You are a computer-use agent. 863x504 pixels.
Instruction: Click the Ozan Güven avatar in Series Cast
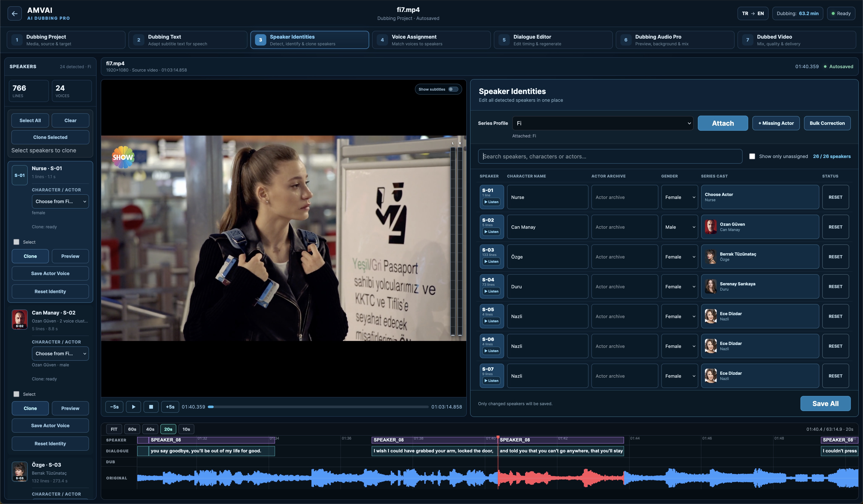click(x=711, y=227)
